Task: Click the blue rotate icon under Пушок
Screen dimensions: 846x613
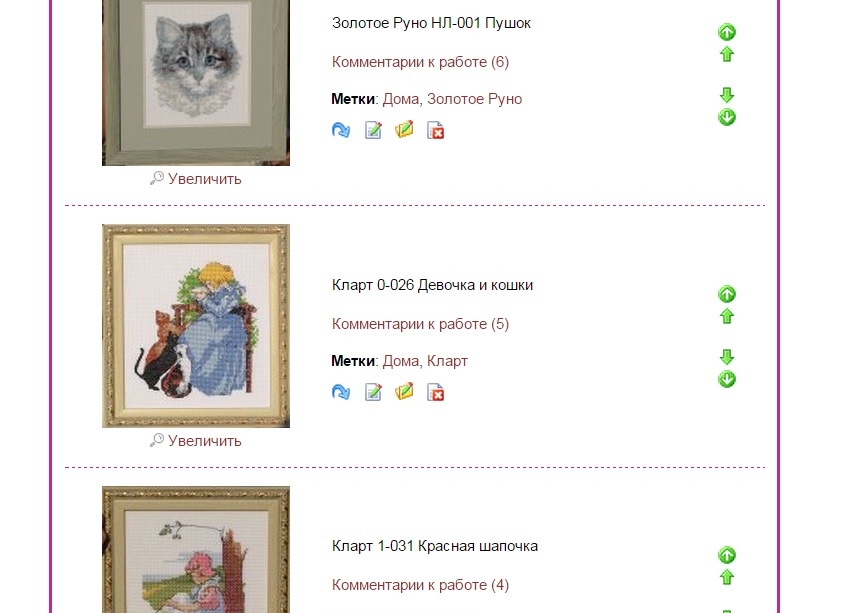Action: [341, 130]
